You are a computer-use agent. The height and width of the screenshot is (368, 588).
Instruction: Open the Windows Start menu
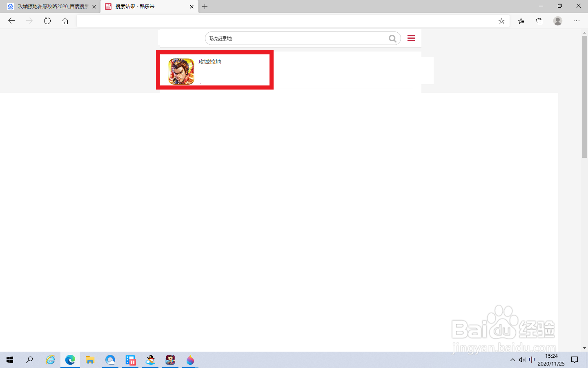10,360
